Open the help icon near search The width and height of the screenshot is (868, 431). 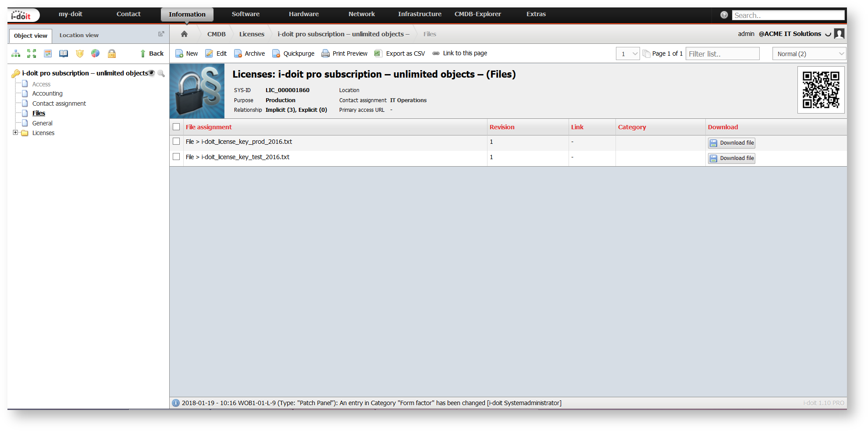724,15
